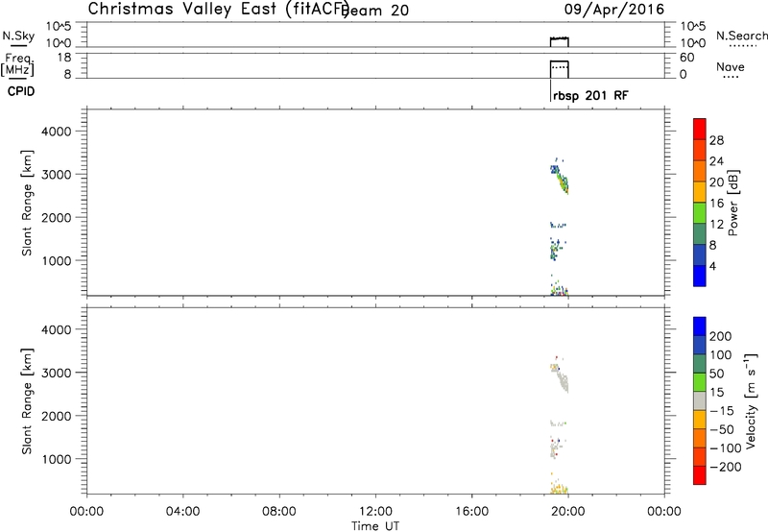Click the yellow 16-20 dB Power segment

[x=700, y=191]
